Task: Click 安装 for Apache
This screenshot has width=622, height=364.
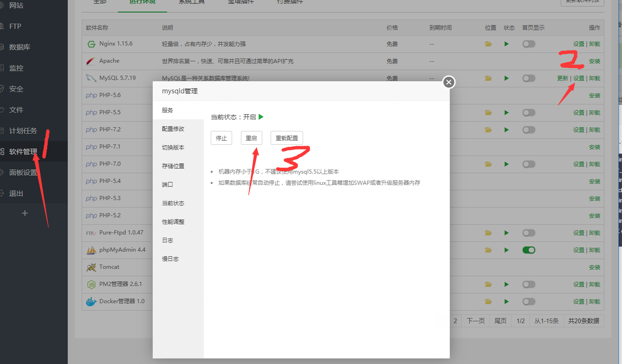Action: pyautogui.click(x=595, y=61)
